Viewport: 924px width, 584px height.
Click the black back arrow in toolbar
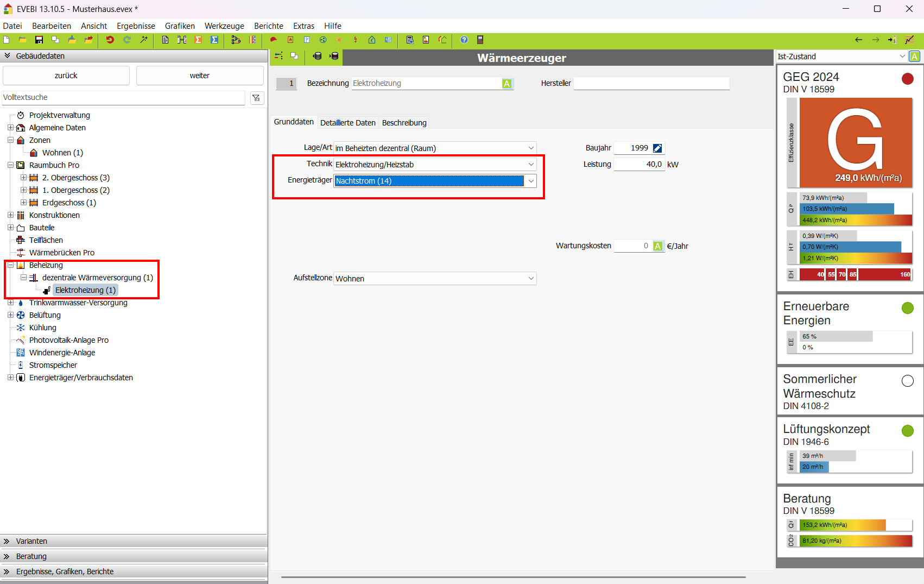[858, 40]
